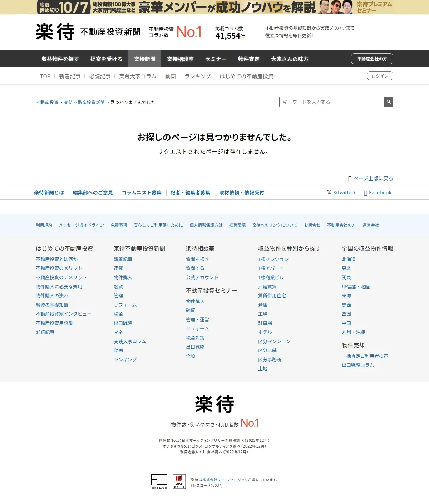Open 株式会社ファーストロジック company link
This screenshot has width=429, height=504.
pos(225,480)
